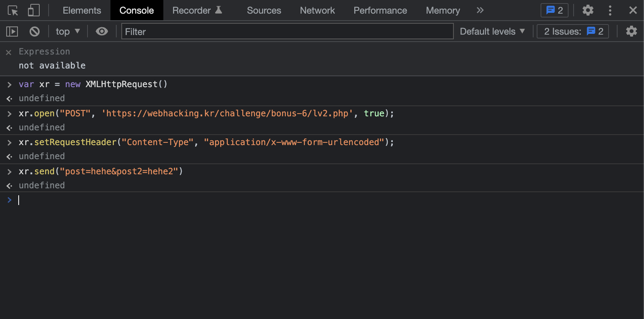Select the undefined result below var xr

tap(42, 98)
